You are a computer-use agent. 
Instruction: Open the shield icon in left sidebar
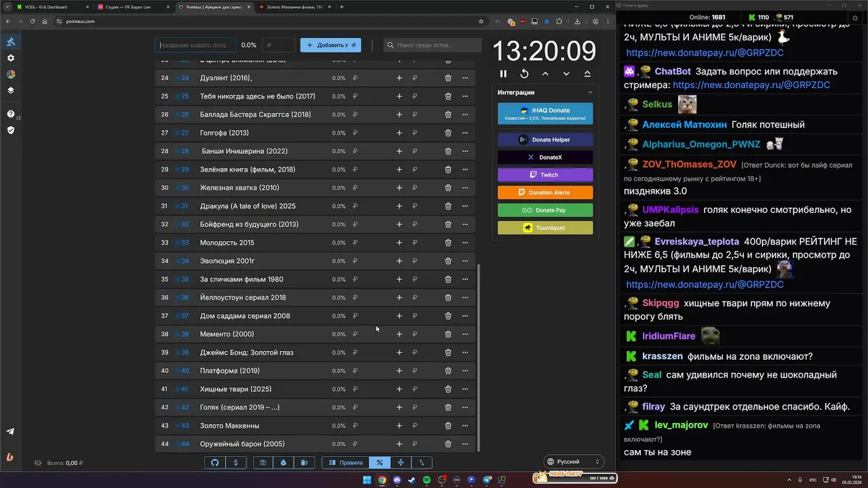click(x=11, y=130)
